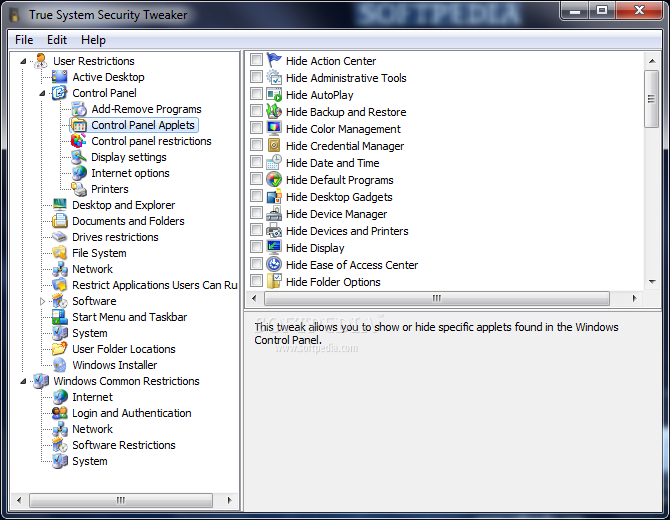
Task: Click the Active Desktop tree icon
Action: click(x=59, y=77)
